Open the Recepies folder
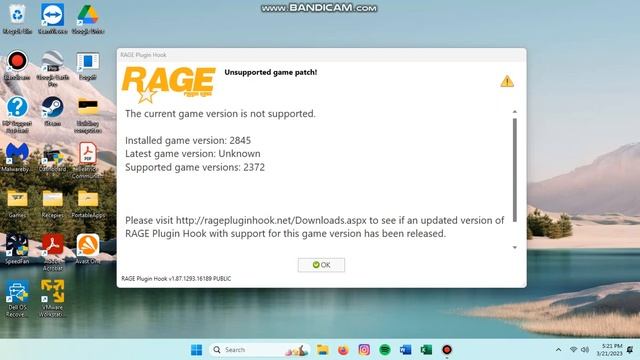This screenshot has width=640, height=360. (52, 204)
